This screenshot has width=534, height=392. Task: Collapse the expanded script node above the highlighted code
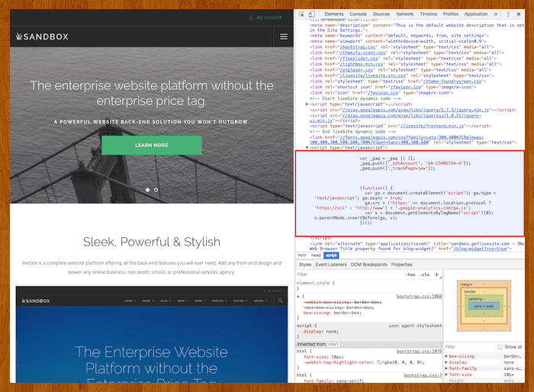[x=307, y=148]
